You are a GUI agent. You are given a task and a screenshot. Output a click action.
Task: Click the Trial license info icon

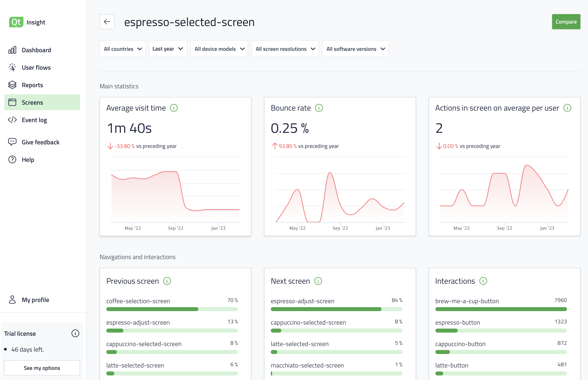[x=75, y=333]
